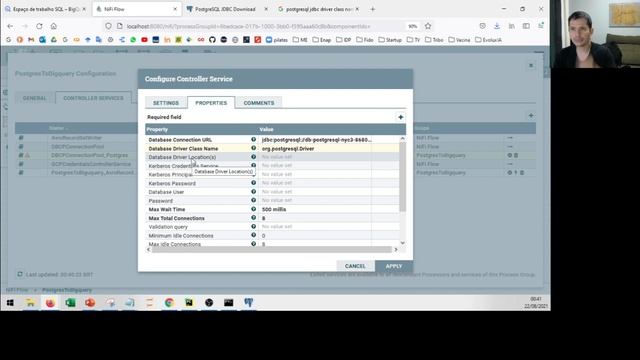Open help for Validation query
Screen dimensions: 640x360
(x=253, y=227)
